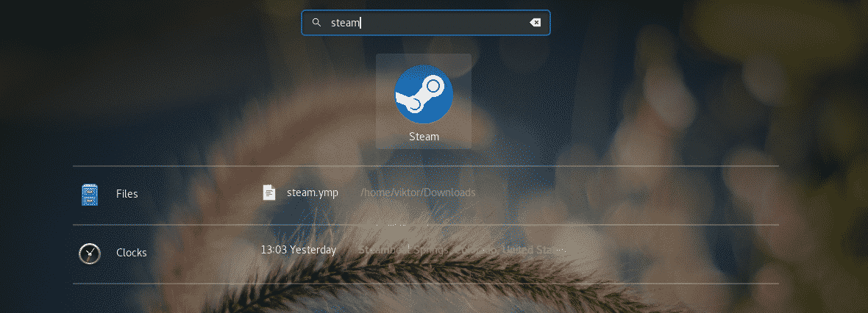The image size is (868, 313).
Task: Clear the search field with the backspace icon
Action: click(535, 23)
